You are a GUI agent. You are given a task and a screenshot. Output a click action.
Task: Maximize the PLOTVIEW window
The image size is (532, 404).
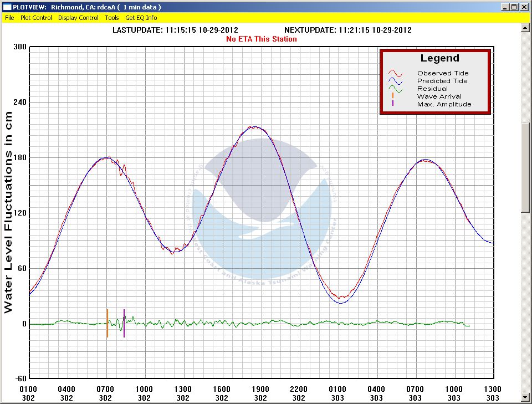click(x=514, y=7)
